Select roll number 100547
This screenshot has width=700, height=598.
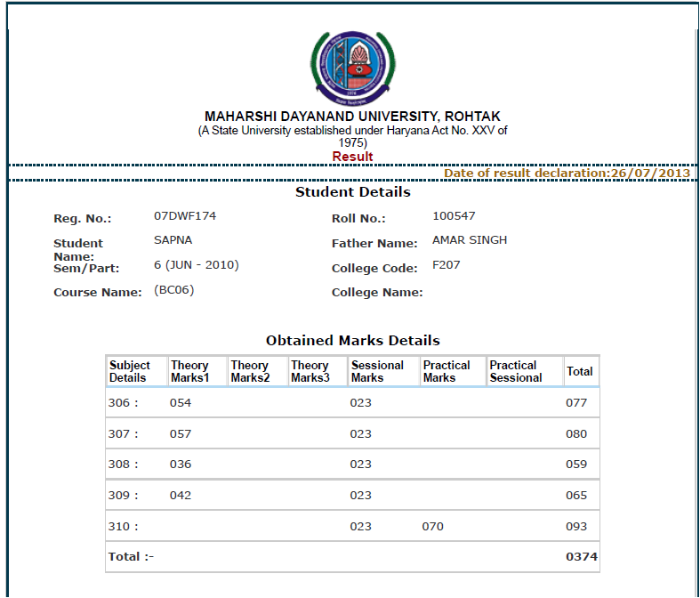[x=454, y=216]
